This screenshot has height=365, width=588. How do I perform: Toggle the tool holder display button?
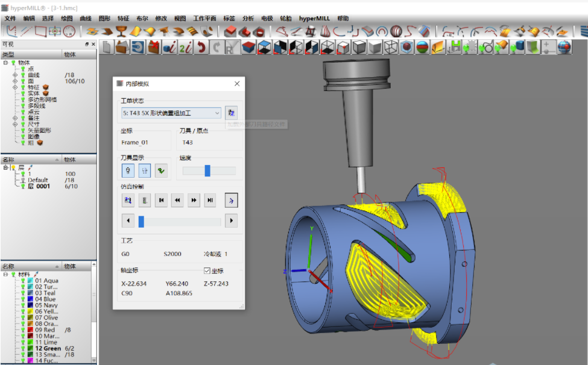click(145, 170)
